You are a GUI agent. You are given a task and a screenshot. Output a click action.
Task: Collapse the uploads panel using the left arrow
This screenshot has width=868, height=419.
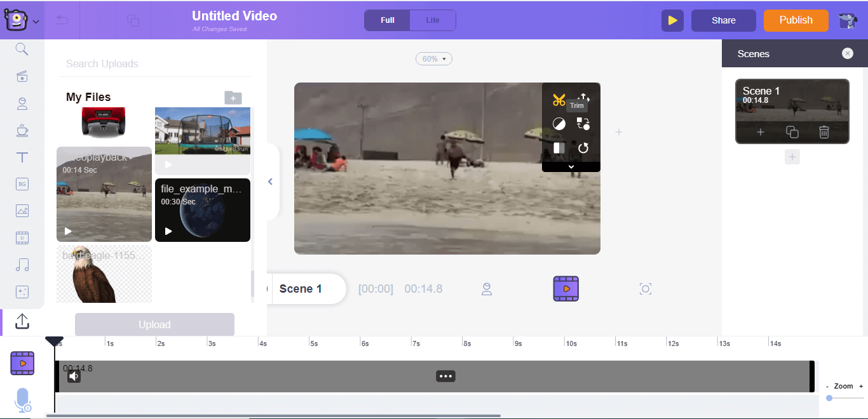pos(270,182)
